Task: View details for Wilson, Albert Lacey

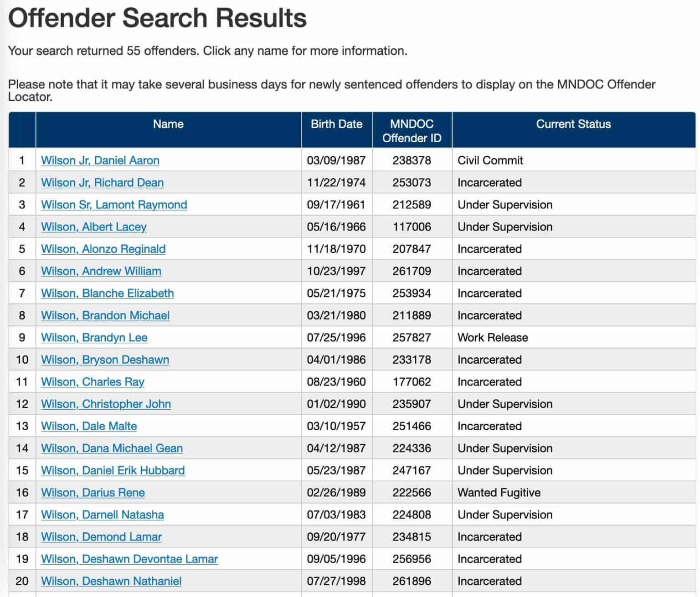Action: tap(94, 226)
